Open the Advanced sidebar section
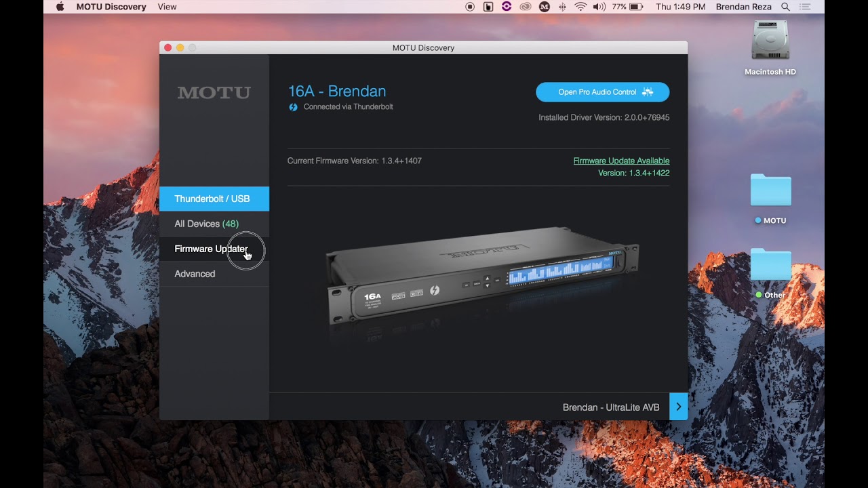Screen dimensions: 868x488 coord(214,274)
